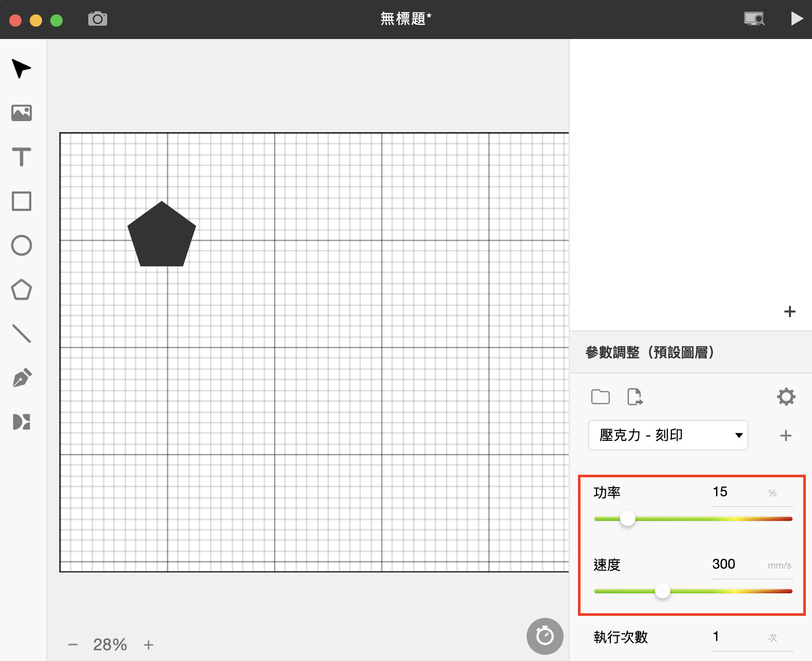Select the Pen tool
Image resolution: width=812 pixels, height=661 pixels.
tap(22, 378)
